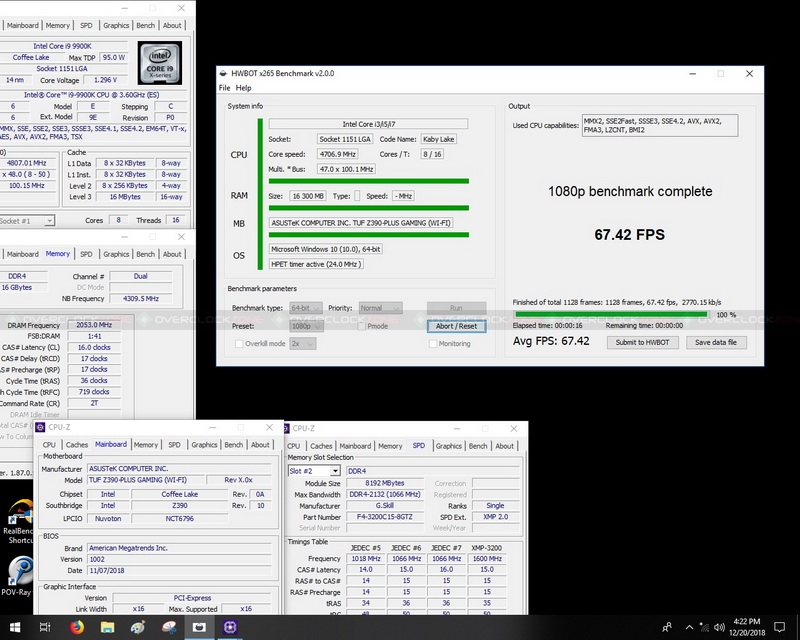This screenshot has width=800, height=640.
Task: Minimize the HWBOT x265 Benchmark window
Action: 692,73
